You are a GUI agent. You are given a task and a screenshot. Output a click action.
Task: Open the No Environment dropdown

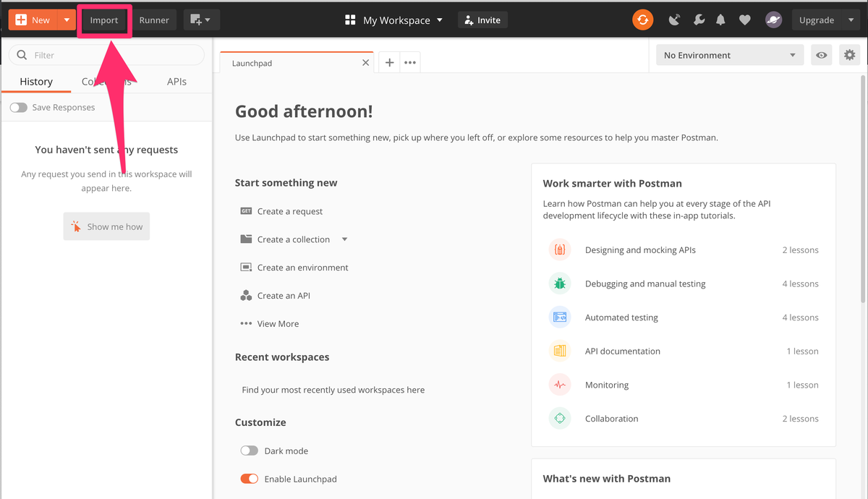pyautogui.click(x=730, y=55)
